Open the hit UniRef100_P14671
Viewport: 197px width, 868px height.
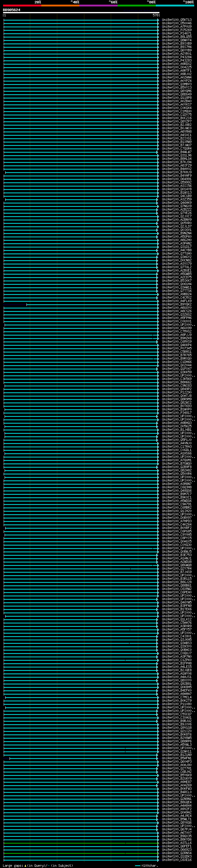click(x=177, y=33)
